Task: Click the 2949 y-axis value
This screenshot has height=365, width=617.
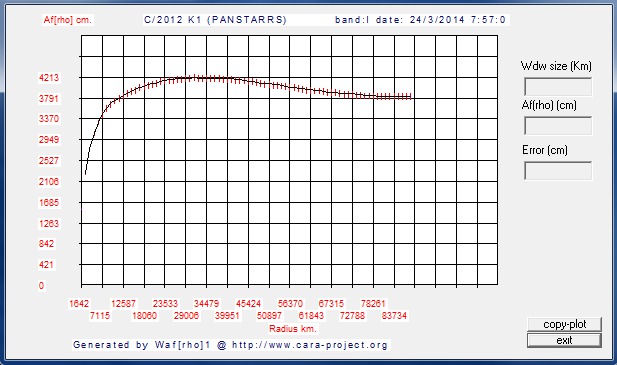Action: click(x=49, y=139)
